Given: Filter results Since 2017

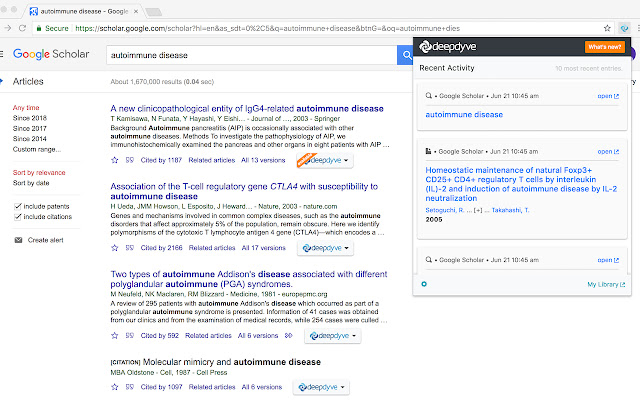Looking at the screenshot, I should (x=30, y=129).
